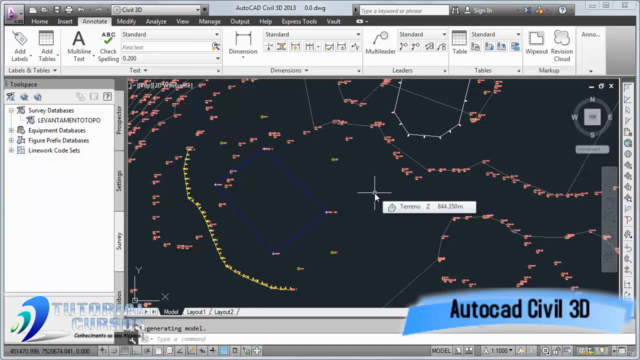
Task: Toggle the MODEL space button in status bar
Action: click(x=441, y=351)
